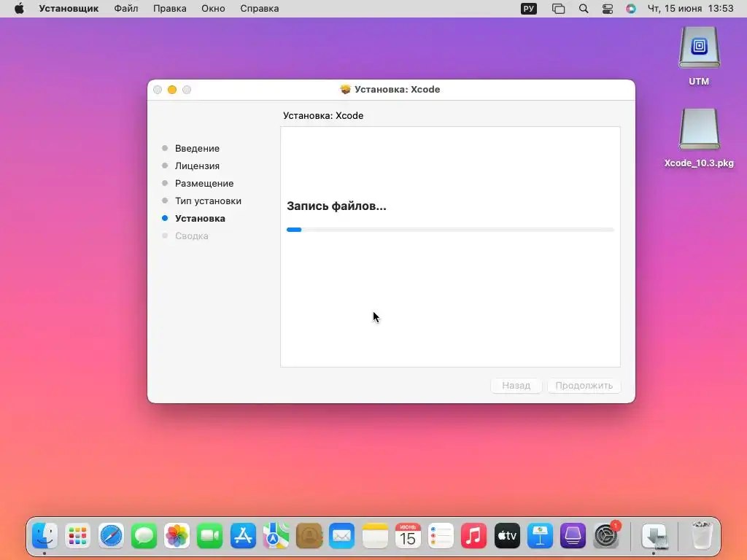Click the installation progress bar
This screenshot has height=560, width=747.
[x=450, y=230]
